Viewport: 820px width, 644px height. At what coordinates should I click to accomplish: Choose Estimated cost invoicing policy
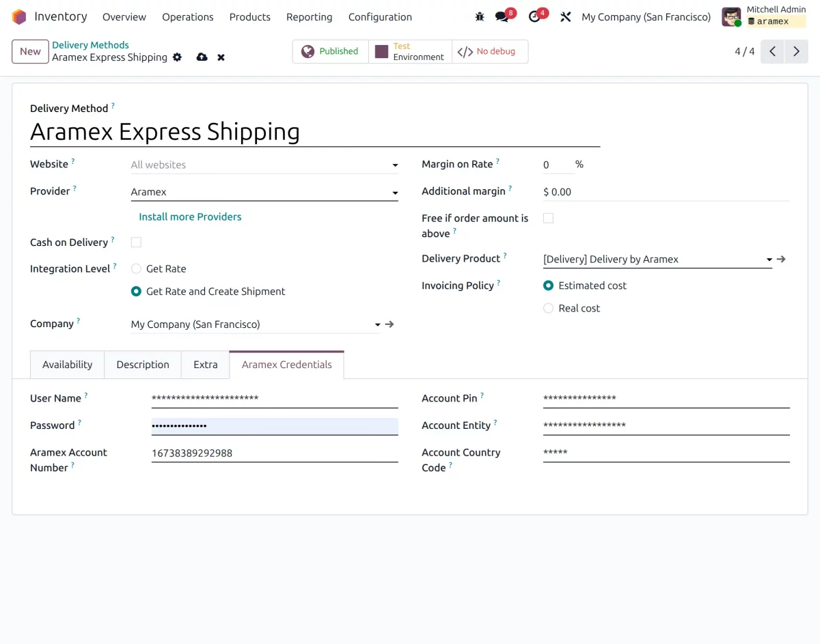(x=548, y=285)
